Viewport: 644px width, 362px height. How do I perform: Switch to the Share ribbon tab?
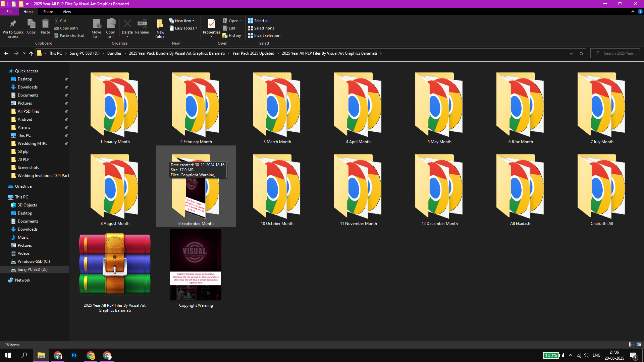pos(48,12)
